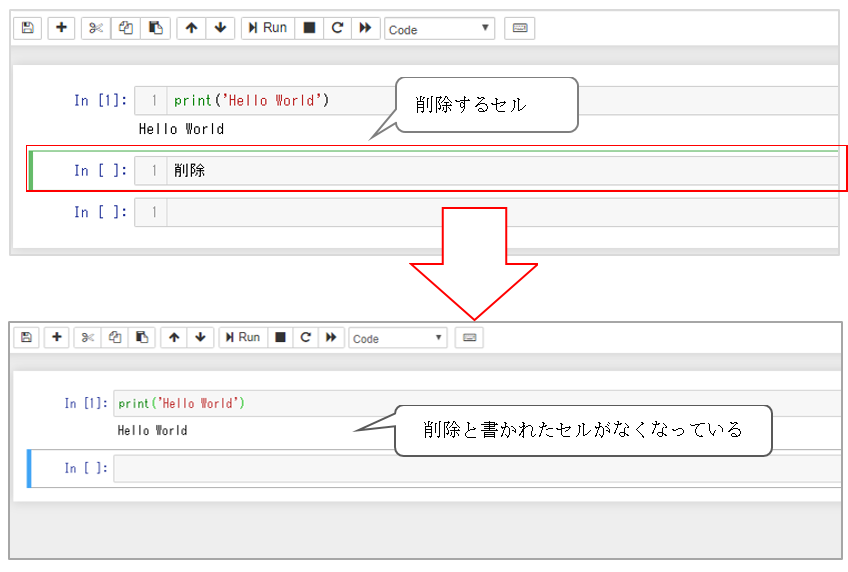Move the cell down using the upper toolbar arrow

(220, 28)
